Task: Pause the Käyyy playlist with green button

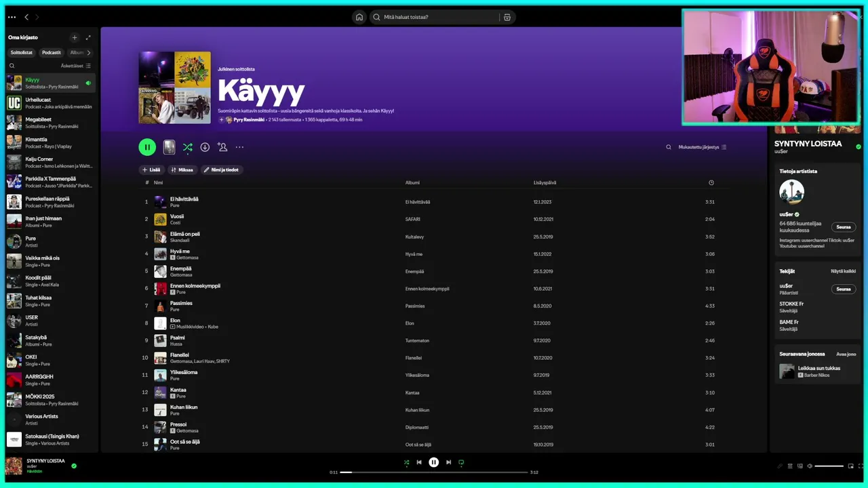Action: [147, 147]
